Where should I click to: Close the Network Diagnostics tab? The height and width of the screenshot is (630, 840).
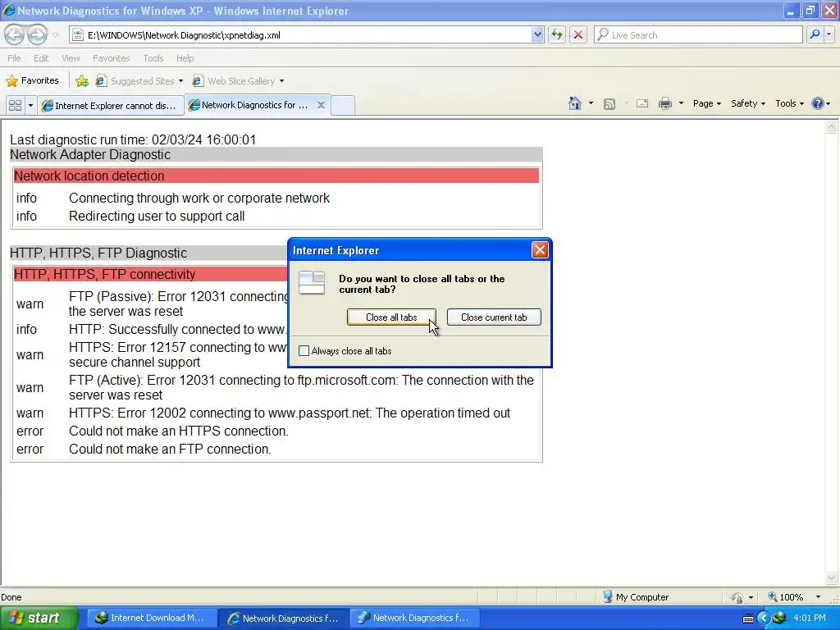pyautogui.click(x=321, y=105)
